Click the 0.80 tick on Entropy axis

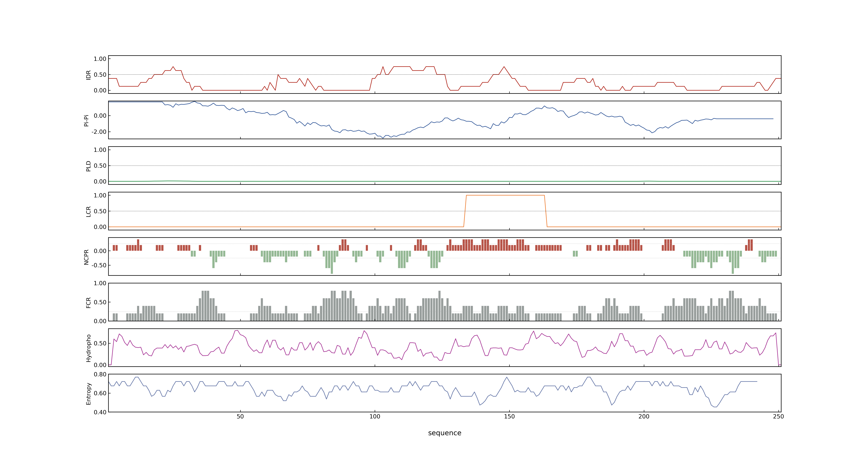[100, 374]
